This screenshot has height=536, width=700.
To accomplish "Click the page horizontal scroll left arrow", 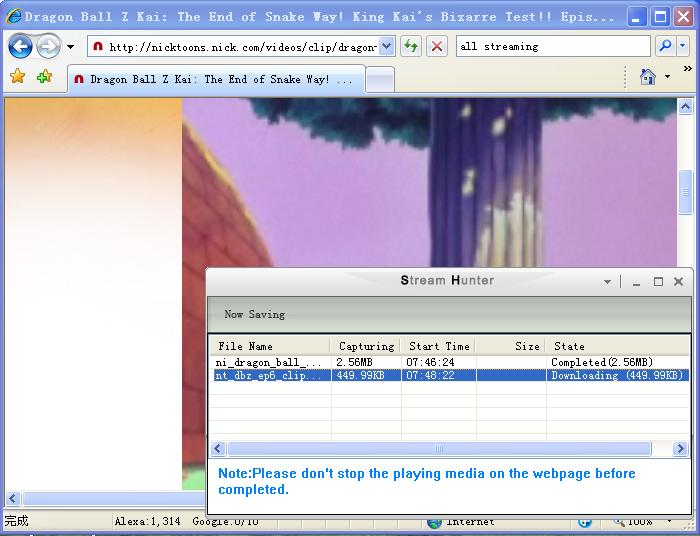I will (x=12, y=498).
